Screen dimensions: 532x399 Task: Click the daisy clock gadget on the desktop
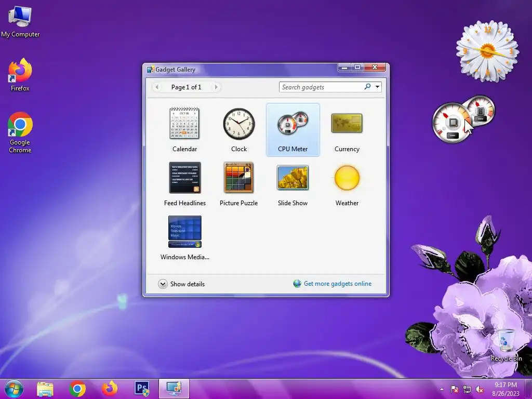(487, 51)
